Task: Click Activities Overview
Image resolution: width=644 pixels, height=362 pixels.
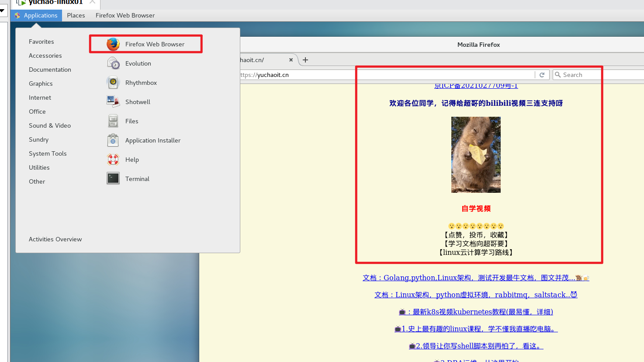Action: (55, 239)
